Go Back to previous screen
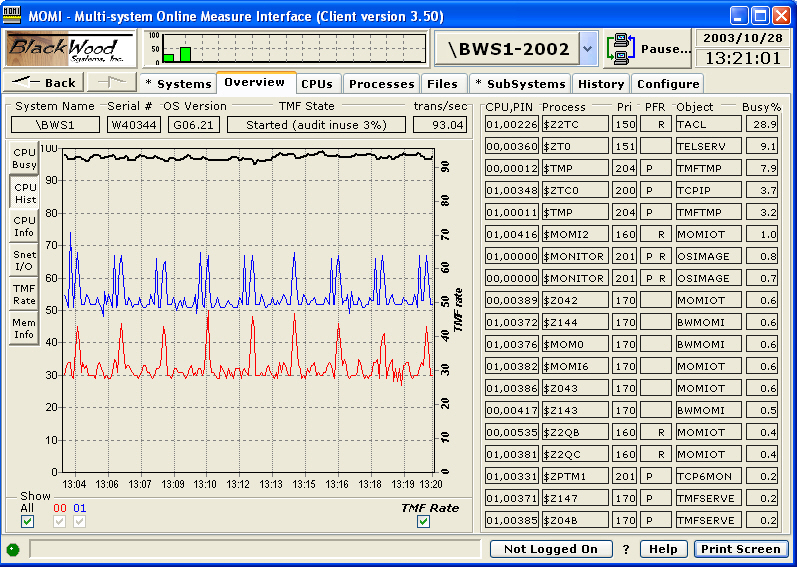Viewport: 800px width, 567px height. click(44, 83)
